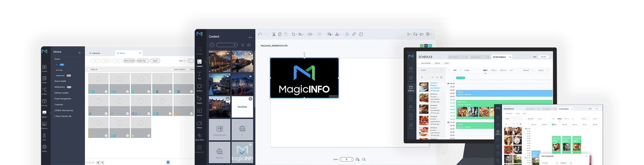Open save dropdown in editor toolbar
The height and width of the screenshot is (165, 644).
(x=429, y=34)
